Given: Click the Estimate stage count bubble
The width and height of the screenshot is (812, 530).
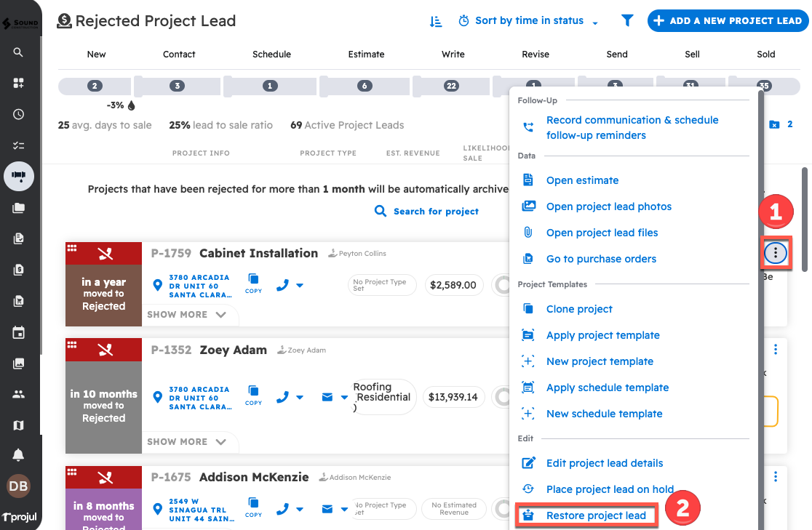Looking at the screenshot, I should (x=364, y=86).
